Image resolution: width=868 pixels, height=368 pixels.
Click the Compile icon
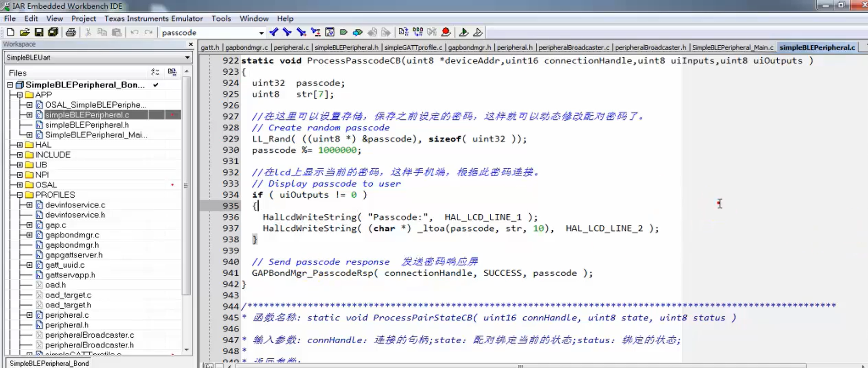403,32
